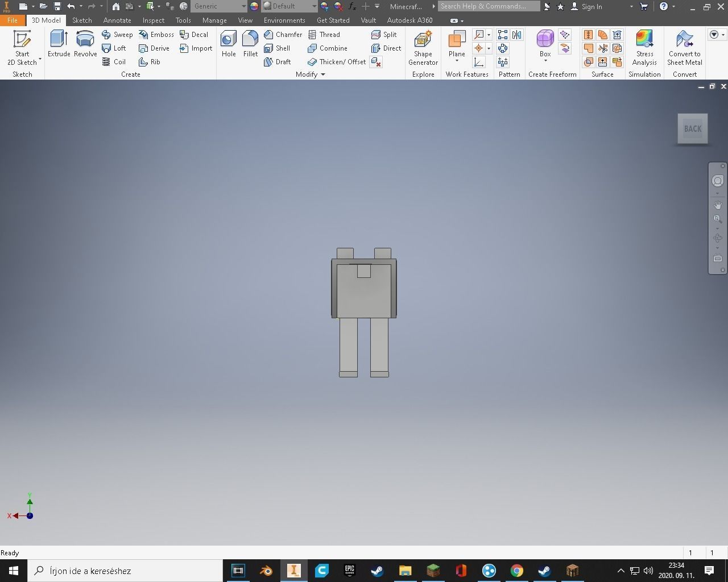Open the Appearance dropdown showing Default
Screen dimensions: 728x582
click(289, 6)
